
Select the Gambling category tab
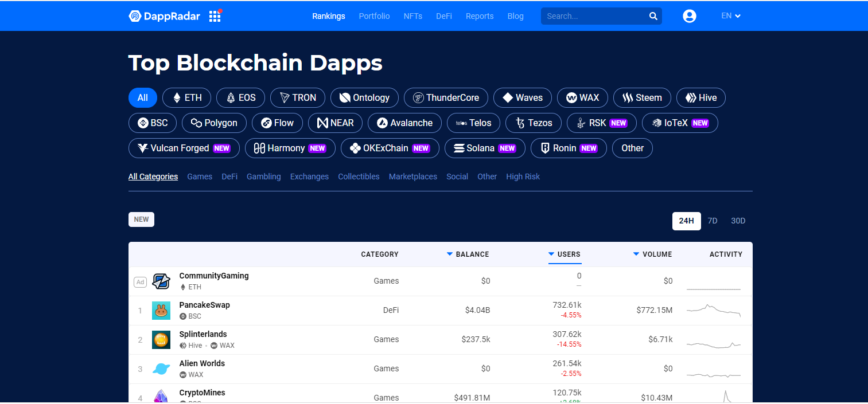pyautogui.click(x=264, y=176)
